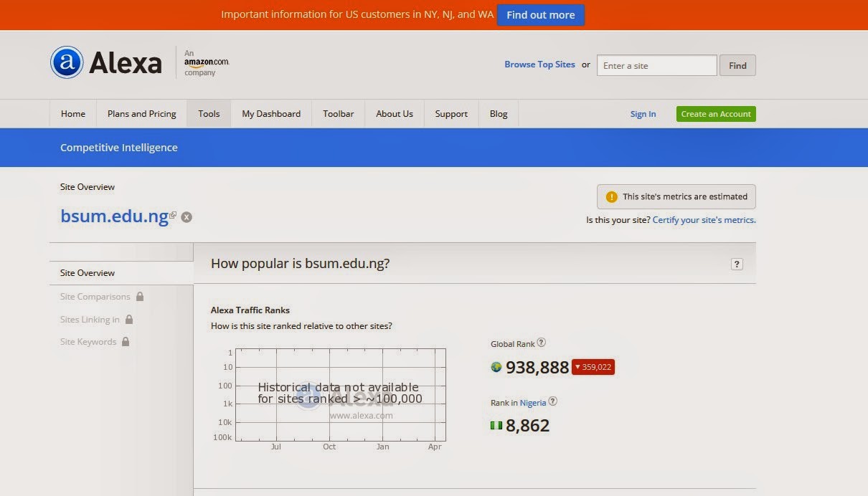Click the Nigeria flag icon beside 8,862
868x496 pixels.
[496, 425]
